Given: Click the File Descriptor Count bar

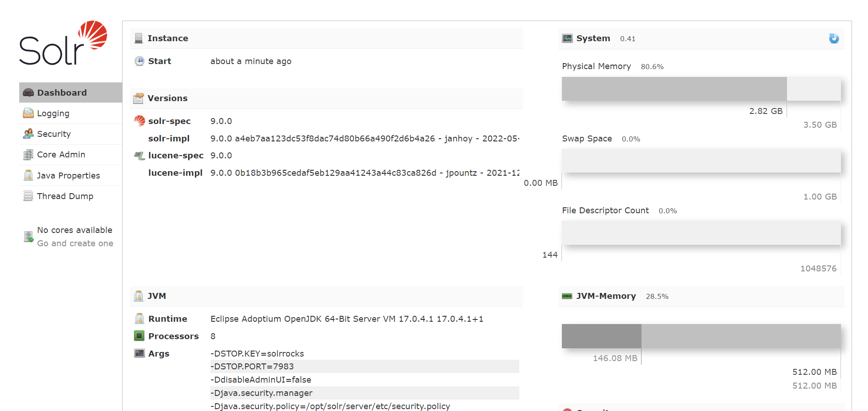Looking at the screenshot, I should pos(701,233).
